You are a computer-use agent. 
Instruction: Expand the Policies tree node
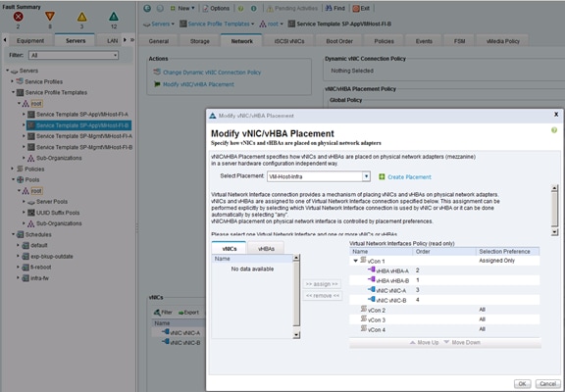coord(12,169)
